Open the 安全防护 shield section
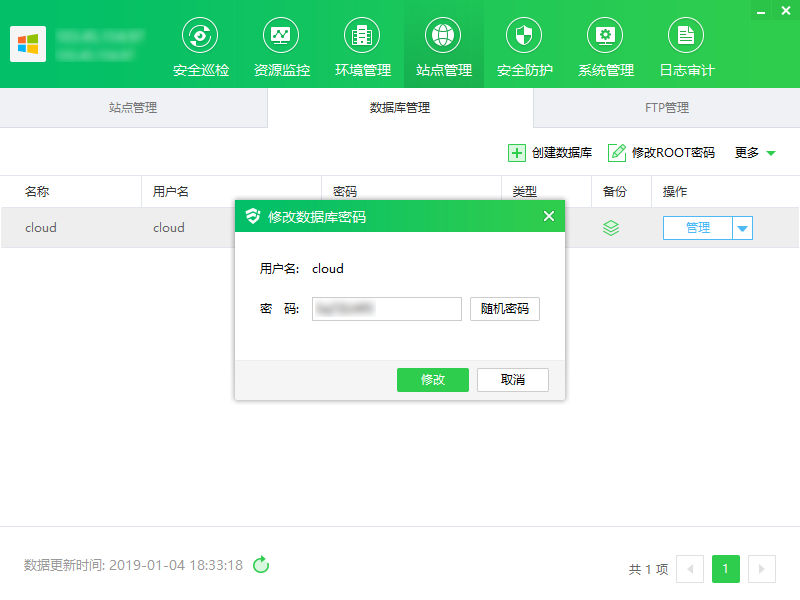 click(x=524, y=47)
